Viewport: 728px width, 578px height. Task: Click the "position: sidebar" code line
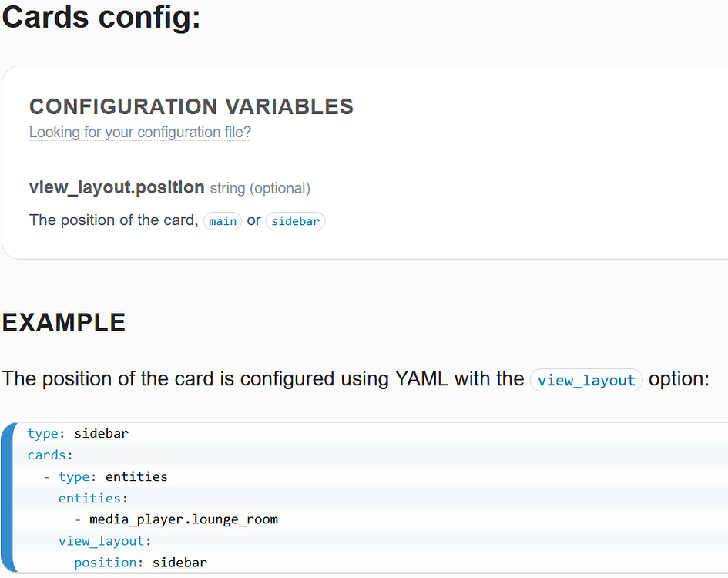140,563
